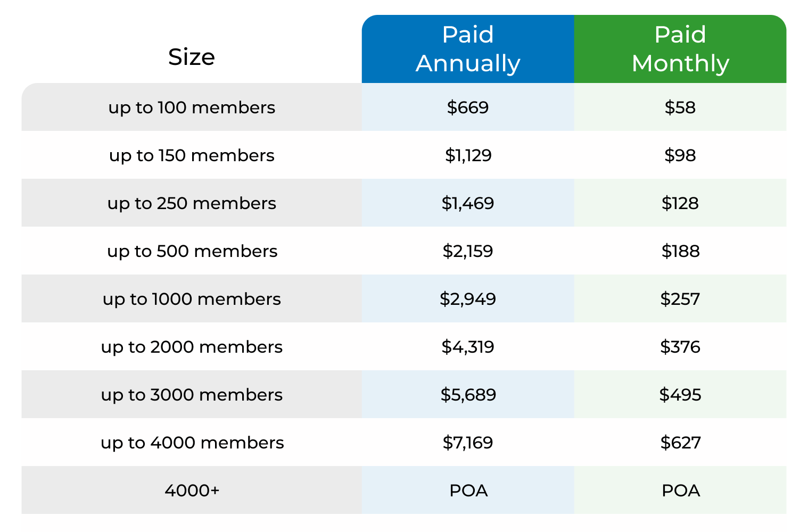Select the up to 500 members label
808x532 pixels.
(192, 251)
